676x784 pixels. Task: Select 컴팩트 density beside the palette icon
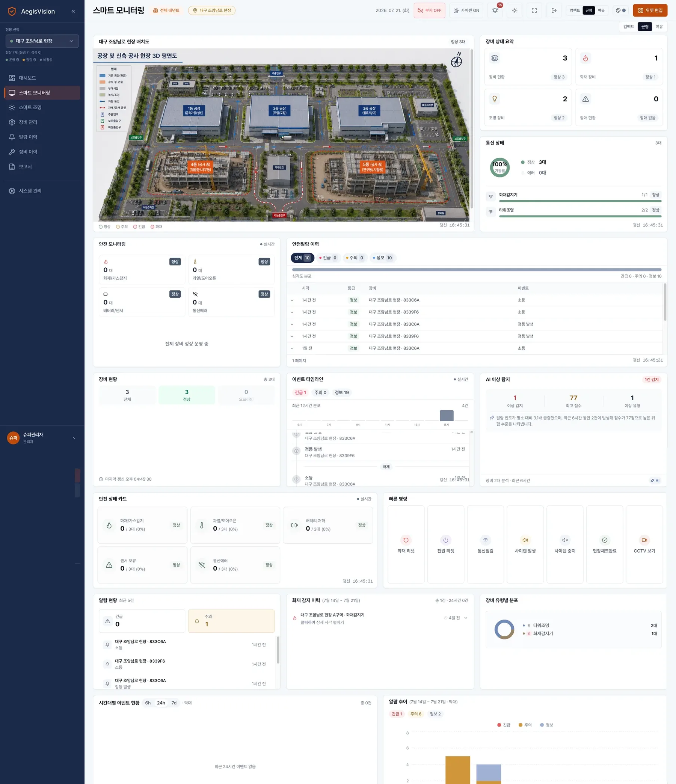point(575,11)
